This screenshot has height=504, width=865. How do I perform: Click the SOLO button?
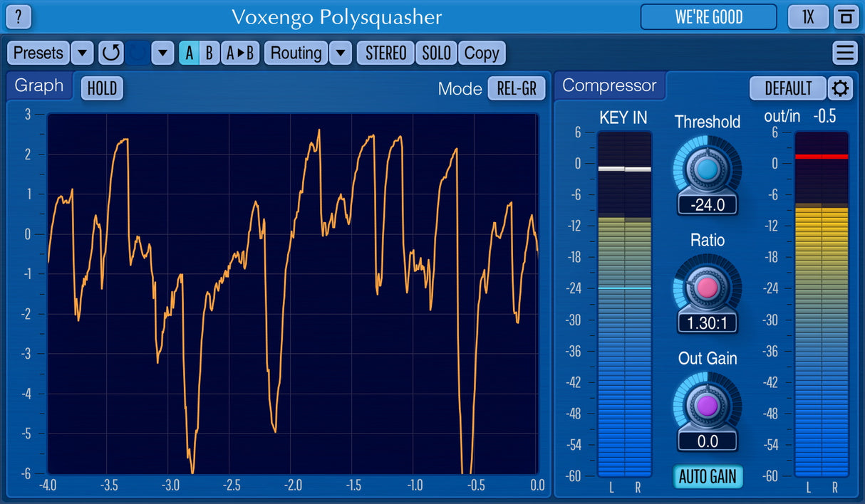coord(436,53)
